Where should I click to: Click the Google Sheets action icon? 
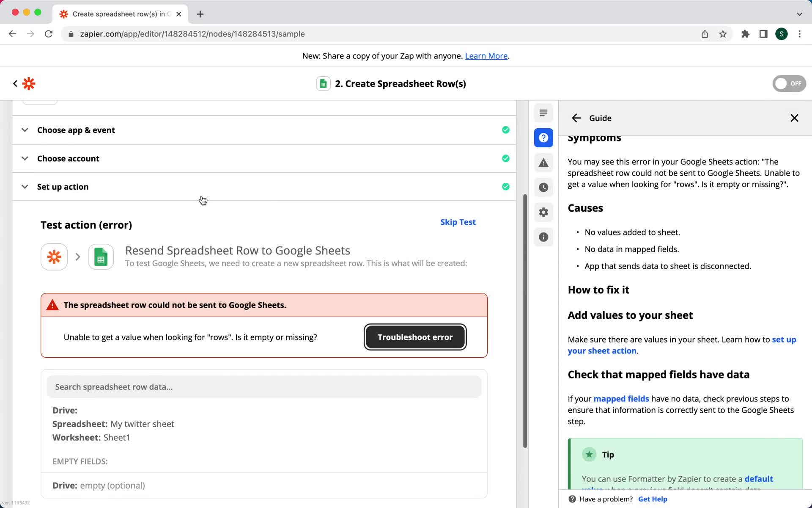101,256
